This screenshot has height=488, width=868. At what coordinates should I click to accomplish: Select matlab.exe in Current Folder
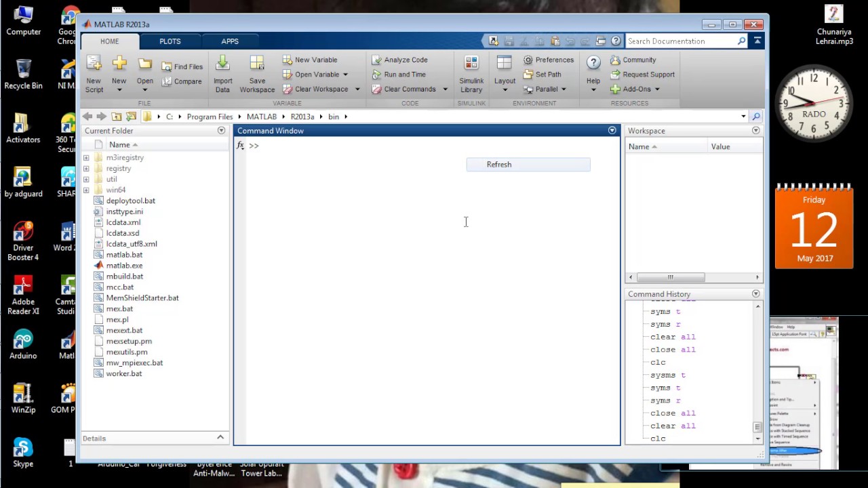coord(124,266)
